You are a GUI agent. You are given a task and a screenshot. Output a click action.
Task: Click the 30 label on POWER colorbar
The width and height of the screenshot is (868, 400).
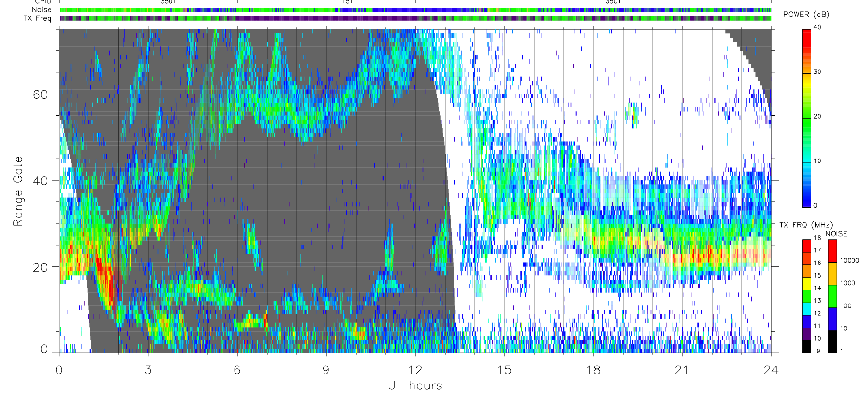coord(817,72)
